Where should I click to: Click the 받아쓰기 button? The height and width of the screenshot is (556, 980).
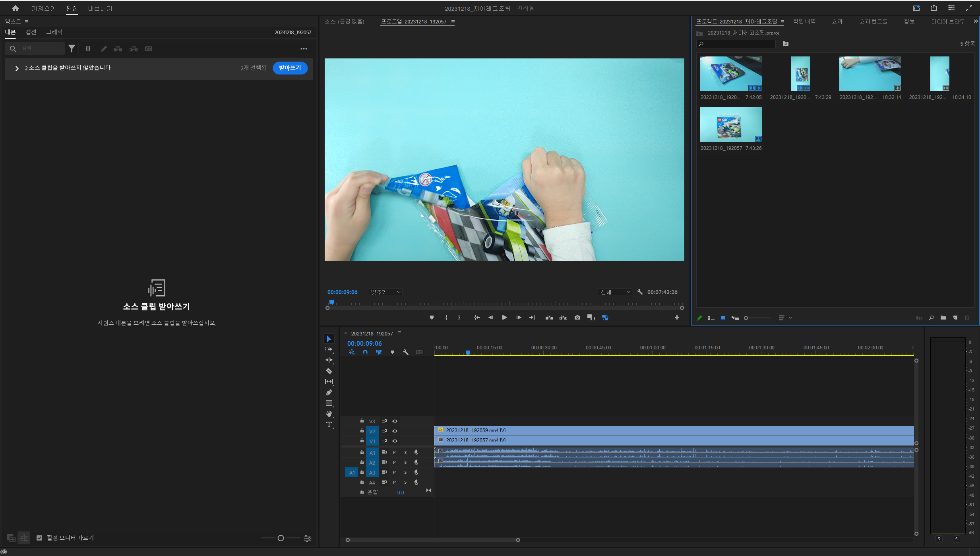[290, 68]
